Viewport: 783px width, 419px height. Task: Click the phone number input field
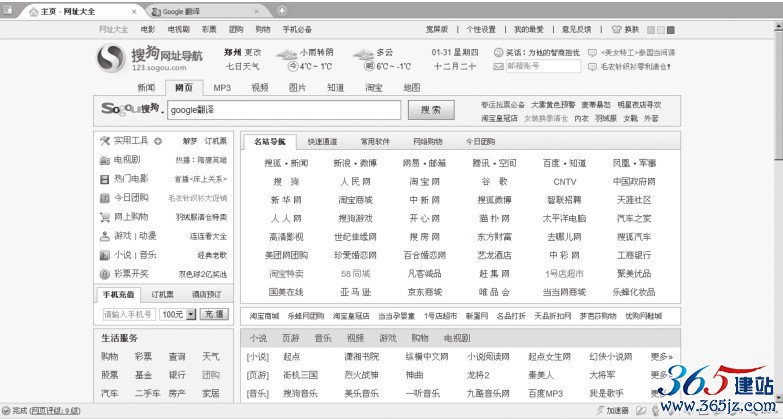click(129, 314)
